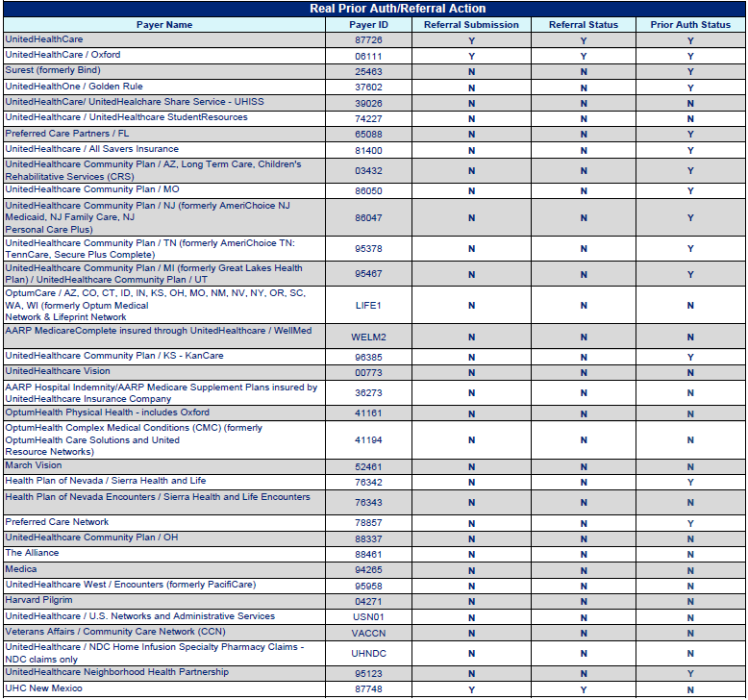This screenshot has height=700, width=748.
Task: Click payer ID 76343
Action: [x=368, y=503]
